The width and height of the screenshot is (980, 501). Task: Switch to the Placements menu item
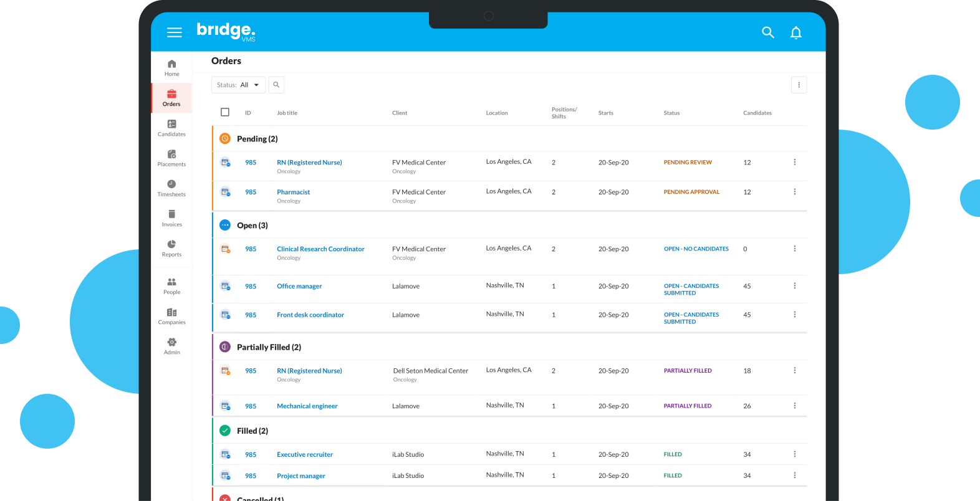171,158
